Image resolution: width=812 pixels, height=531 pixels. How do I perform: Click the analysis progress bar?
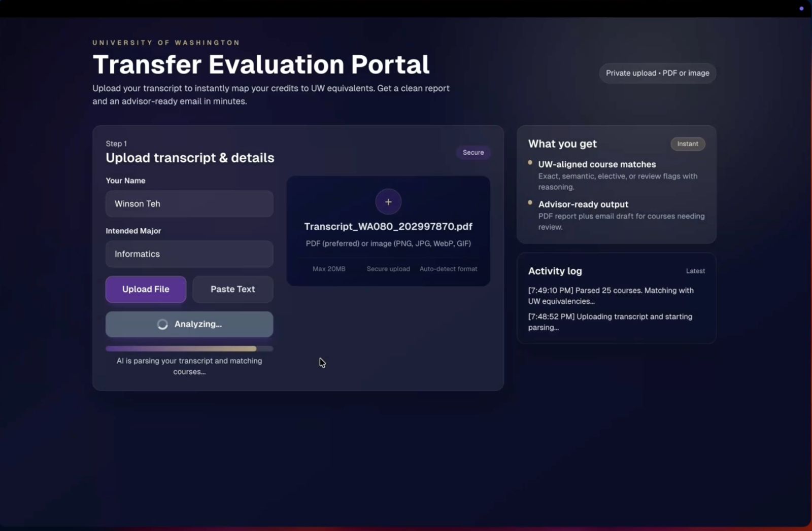pos(189,348)
